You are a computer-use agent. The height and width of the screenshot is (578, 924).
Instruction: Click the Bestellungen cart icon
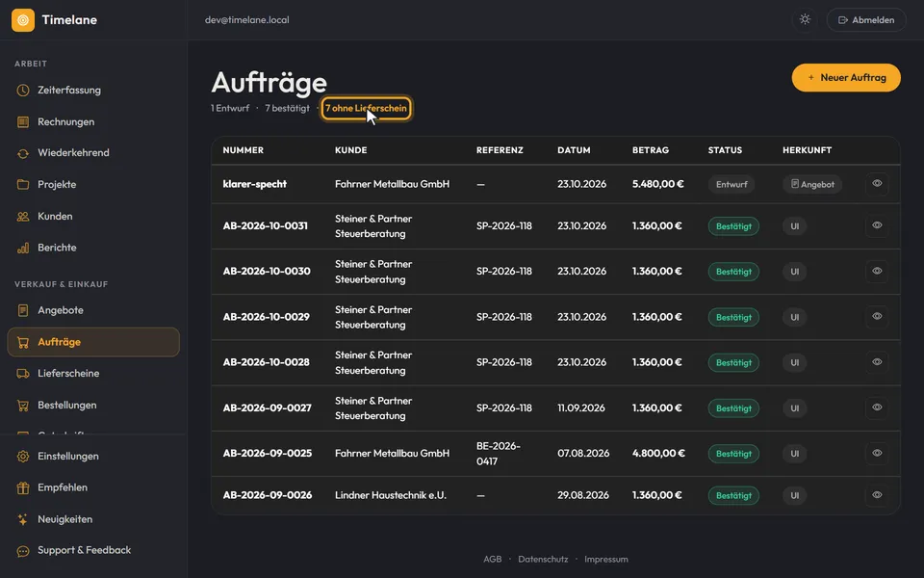23,406
